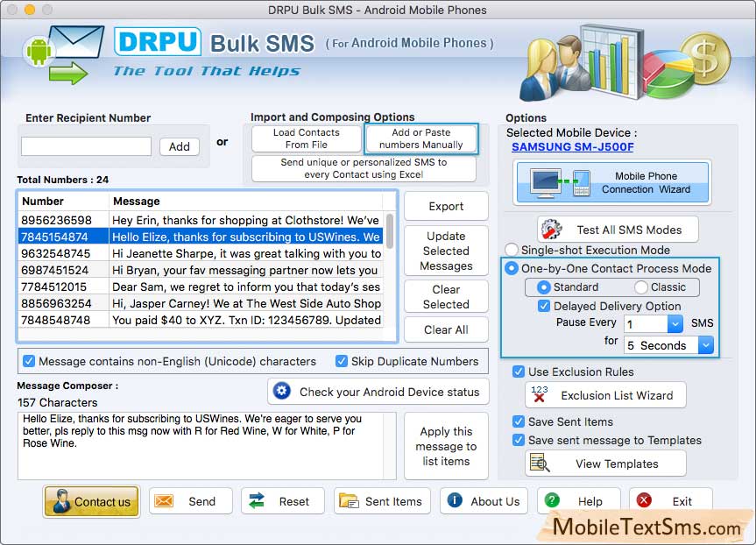Screen dimensions: 756x545
Task: Choose the Standard radio option
Action: pyautogui.click(x=543, y=287)
